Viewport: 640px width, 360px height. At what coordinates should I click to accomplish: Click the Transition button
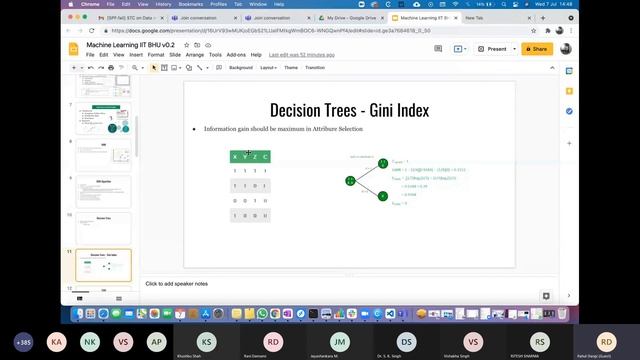click(315, 68)
